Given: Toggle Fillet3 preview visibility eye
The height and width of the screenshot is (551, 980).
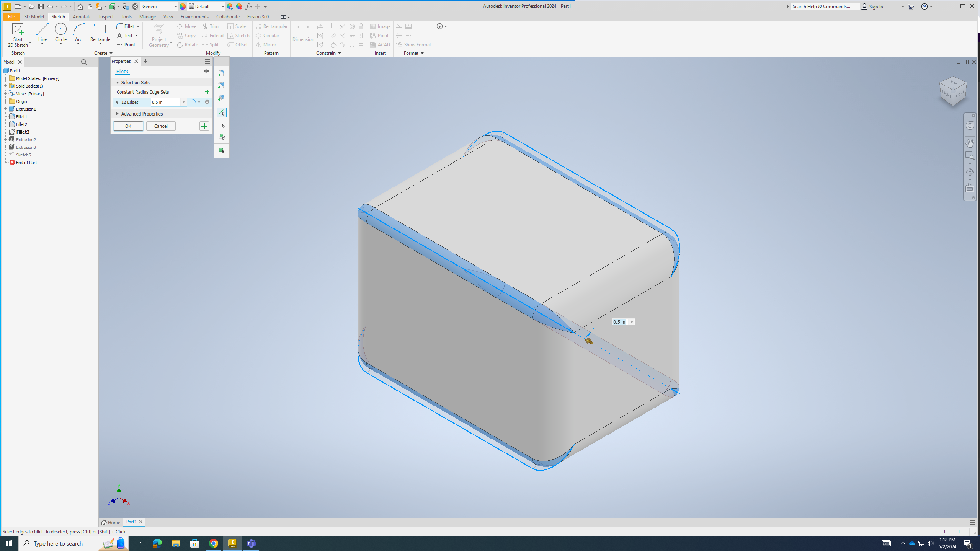Looking at the screenshot, I should pyautogui.click(x=206, y=71).
